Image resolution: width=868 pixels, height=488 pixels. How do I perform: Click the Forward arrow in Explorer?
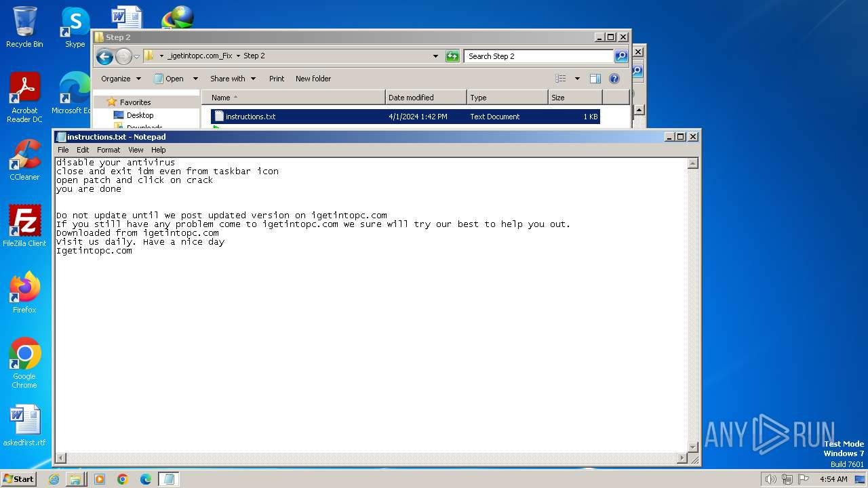pos(123,56)
